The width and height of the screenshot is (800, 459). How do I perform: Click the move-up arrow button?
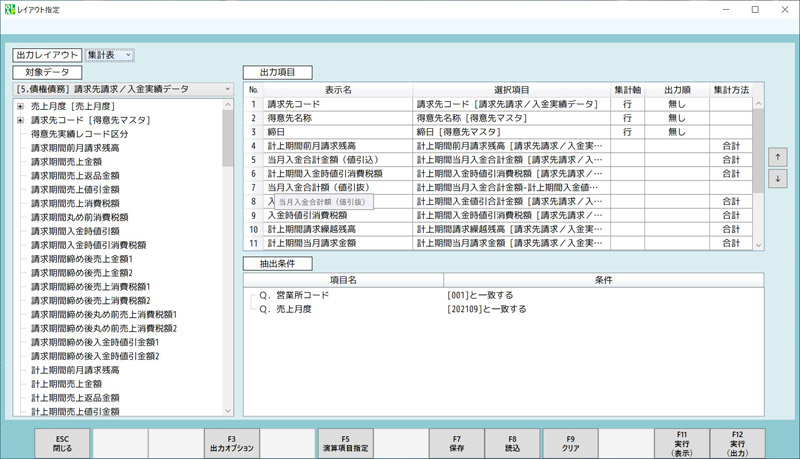[779, 157]
